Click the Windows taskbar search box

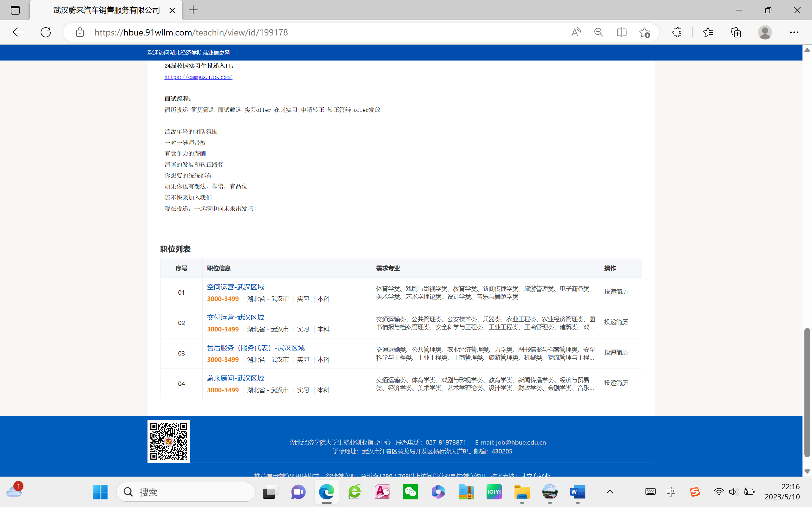click(x=186, y=492)
